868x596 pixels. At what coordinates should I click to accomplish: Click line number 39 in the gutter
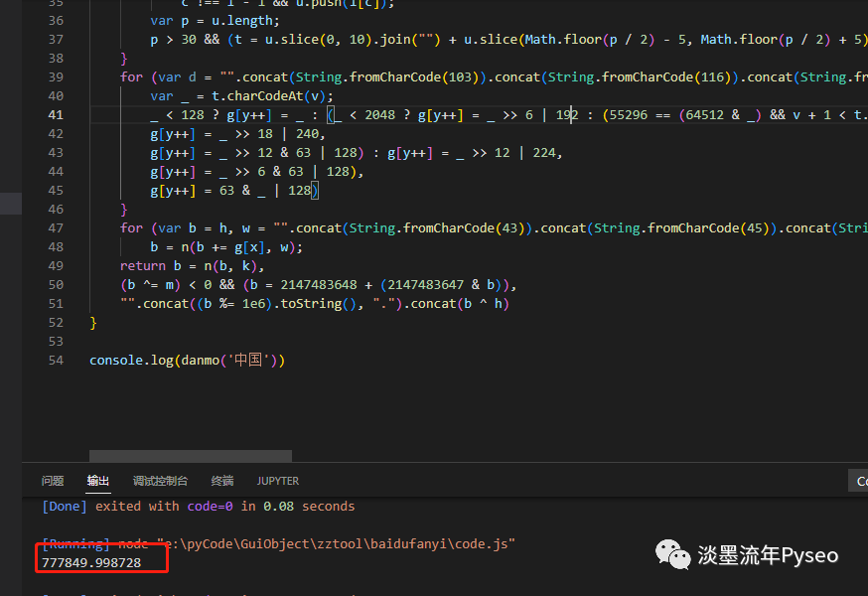pos(56,77)
